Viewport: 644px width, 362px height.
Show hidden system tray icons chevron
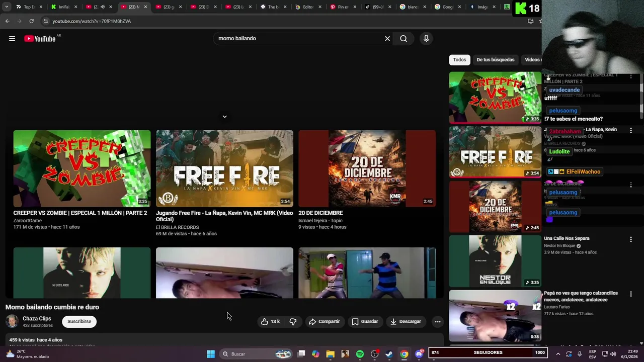point(558,354)
